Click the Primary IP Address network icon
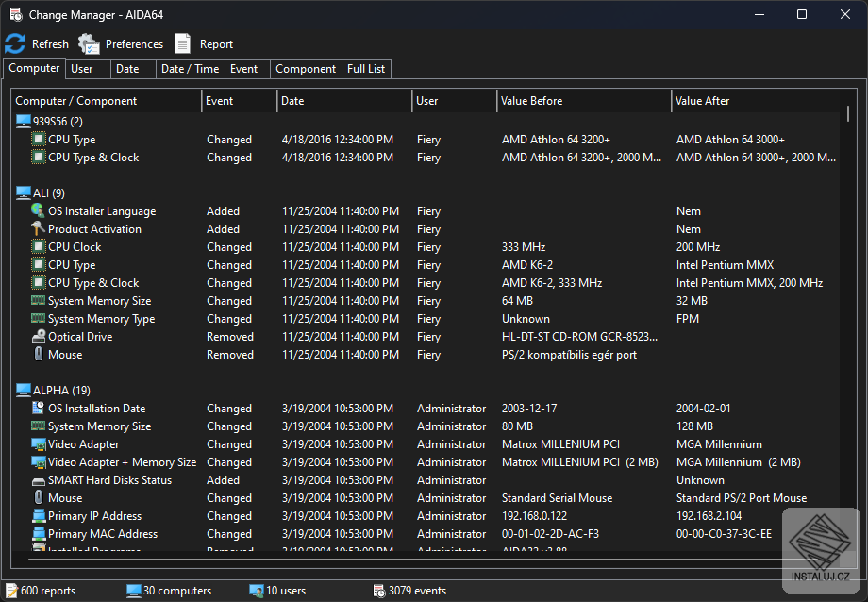The image size is (868, 602). (38, 515)
